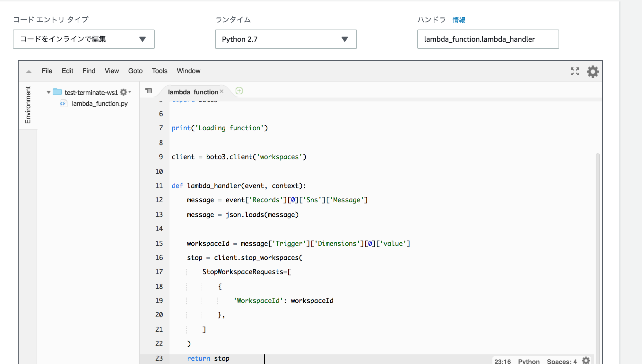Click 'Records' string on line 12
642x364 pixels.
click(266, 200)
